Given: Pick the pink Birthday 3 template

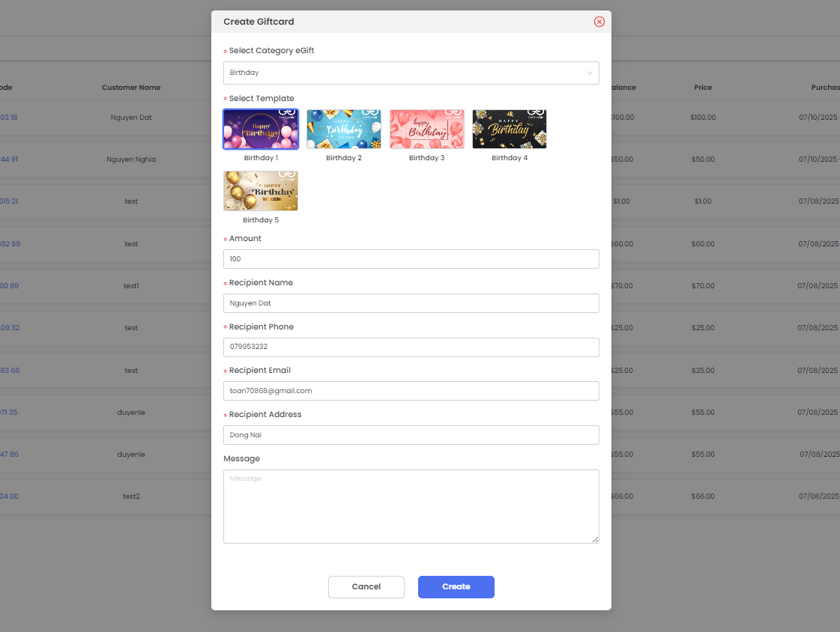Looking at the screenshot, I should (x=426, y=130).
